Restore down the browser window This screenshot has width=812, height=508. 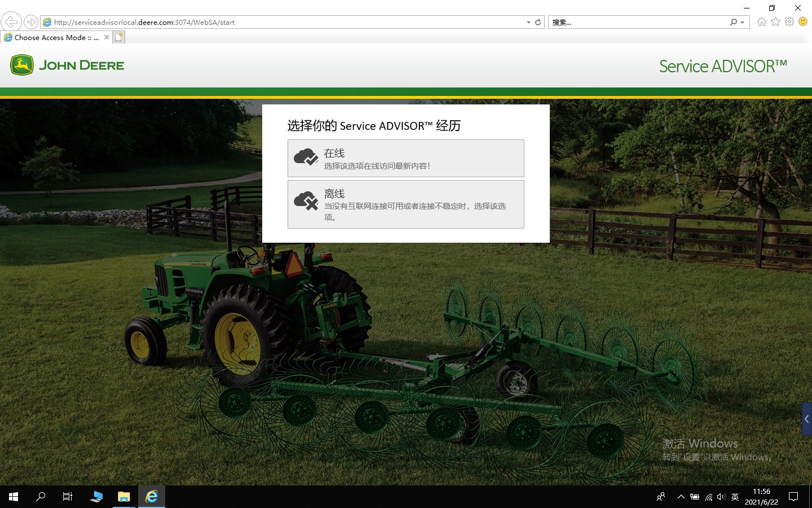click(772, 8)
